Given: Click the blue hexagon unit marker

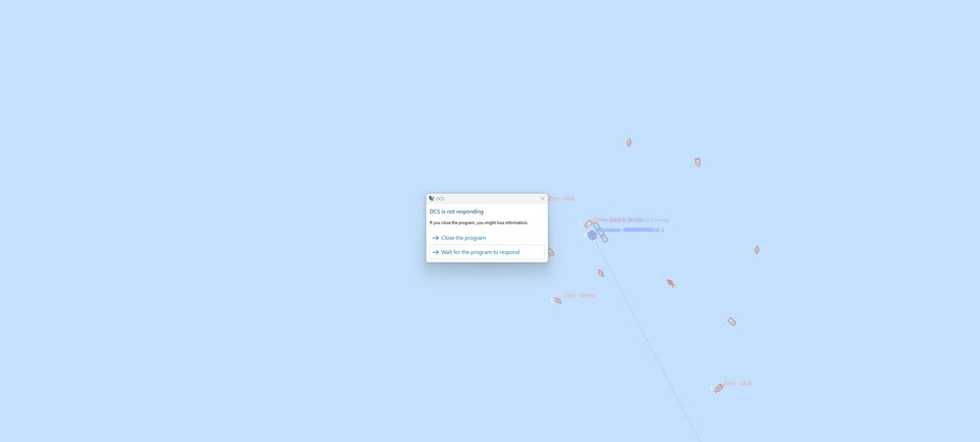Looking at the screenshot, I should tap(592, 235).
